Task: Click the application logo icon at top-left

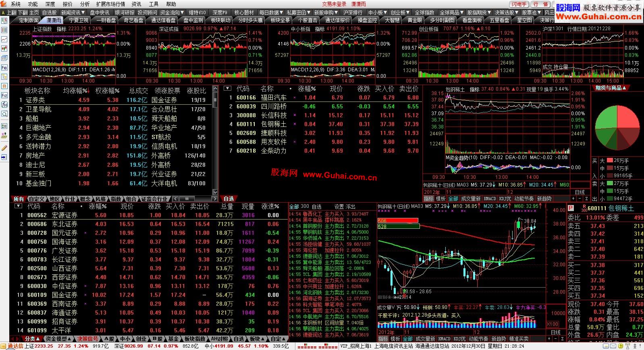Action: (4, 4)
